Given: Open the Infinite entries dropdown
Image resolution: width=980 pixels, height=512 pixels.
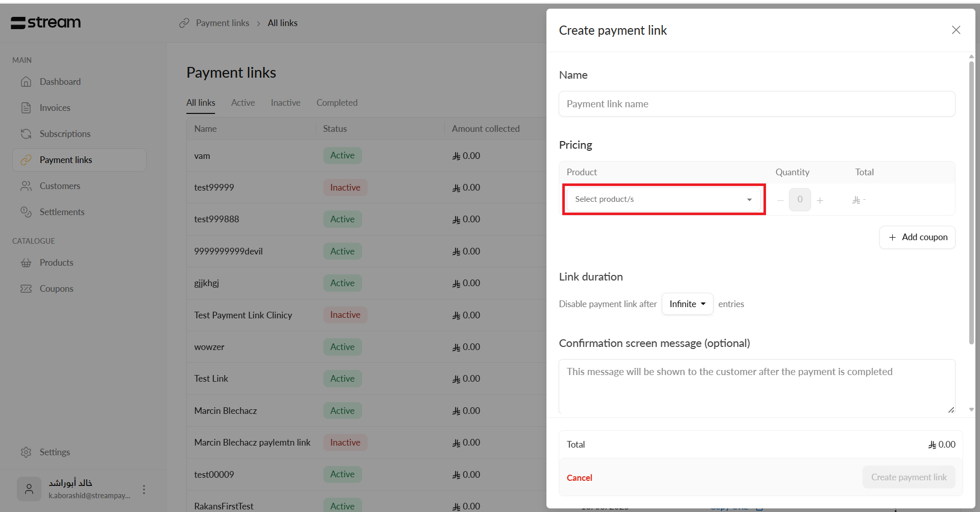Looking at the screenshot, I should tap(687, 304).
